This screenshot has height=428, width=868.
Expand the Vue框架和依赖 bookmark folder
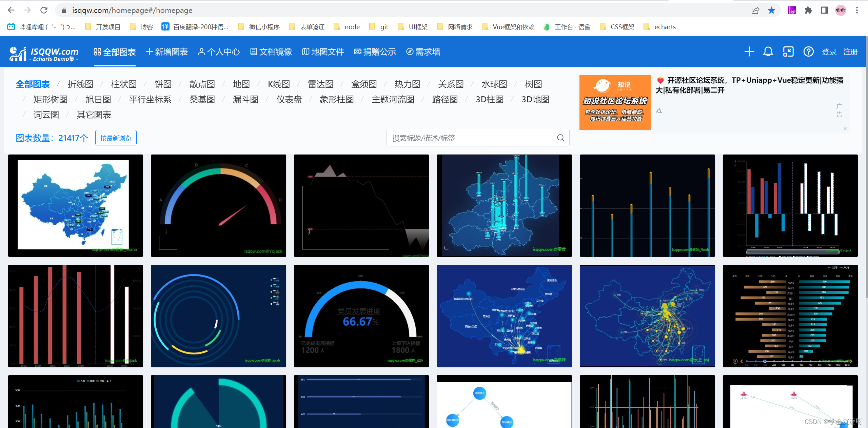[508, 27]
